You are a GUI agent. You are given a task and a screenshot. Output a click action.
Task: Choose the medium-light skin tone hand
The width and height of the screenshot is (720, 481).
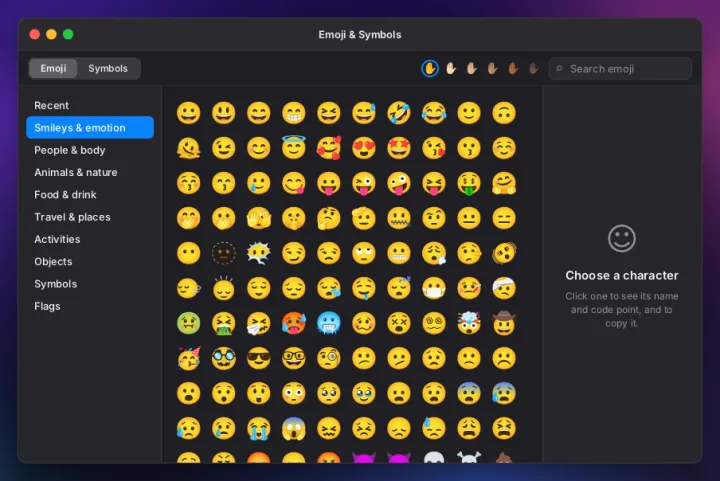472,68
